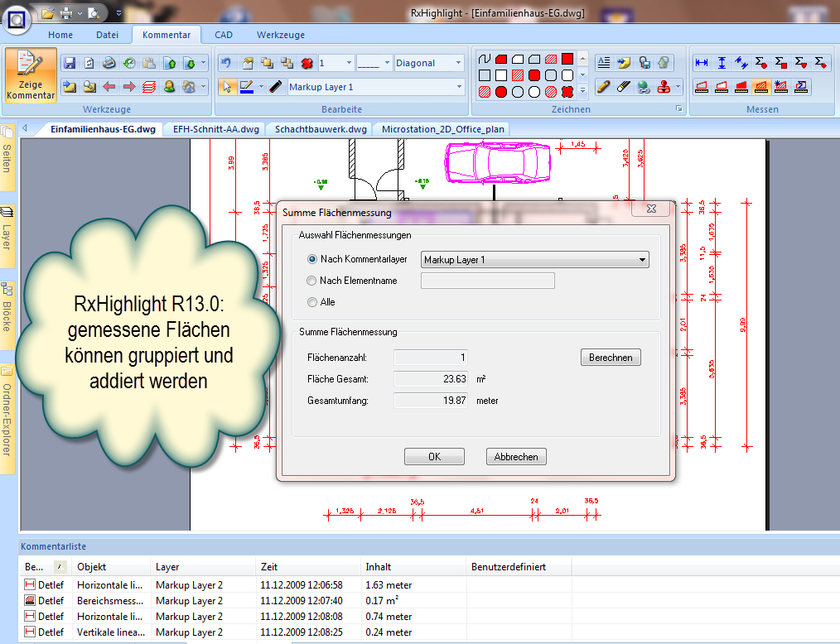This screenshot has height=644, width=840.
Task: Open the Markup Layer 1 dropdown in dialog
Action: [642, 260]
